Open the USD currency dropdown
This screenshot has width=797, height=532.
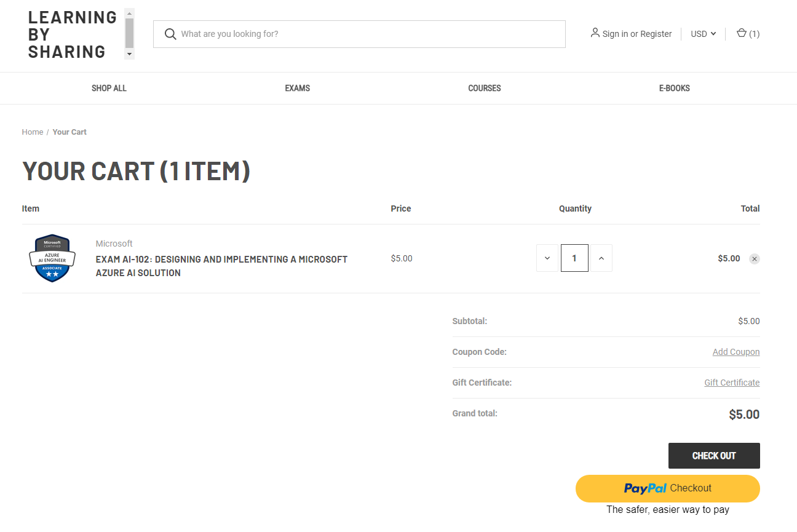click(704, 34)
